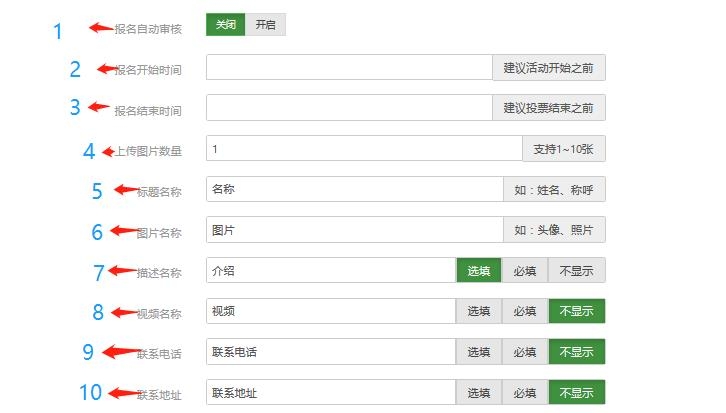Image resolution: width=726 pixels, height=413 pixels.
Task: Set 描述名称 to 选填
Action: point(479,270)
